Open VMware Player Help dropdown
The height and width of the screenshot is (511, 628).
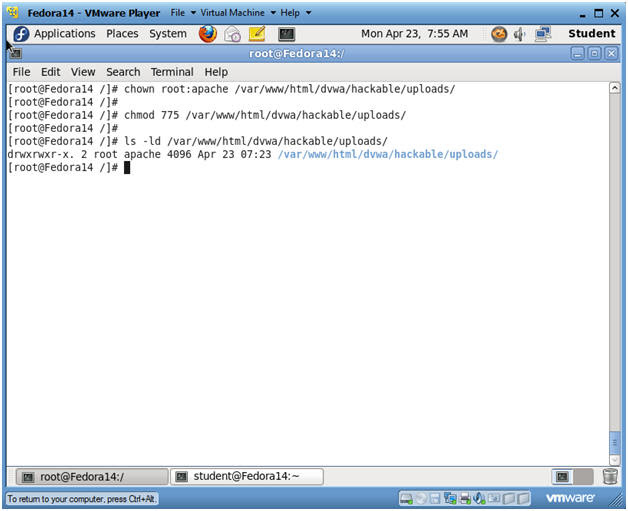296,13
